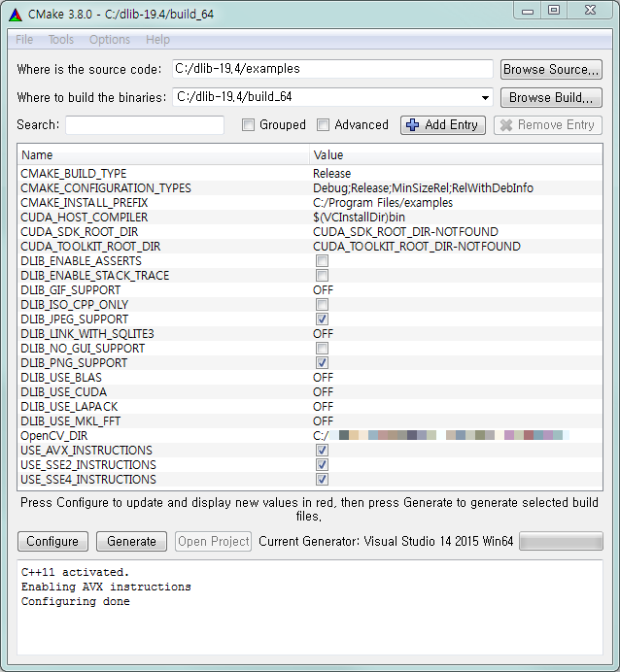
Task: Enable the Grouped checkbox
Action: pos(249,125)
